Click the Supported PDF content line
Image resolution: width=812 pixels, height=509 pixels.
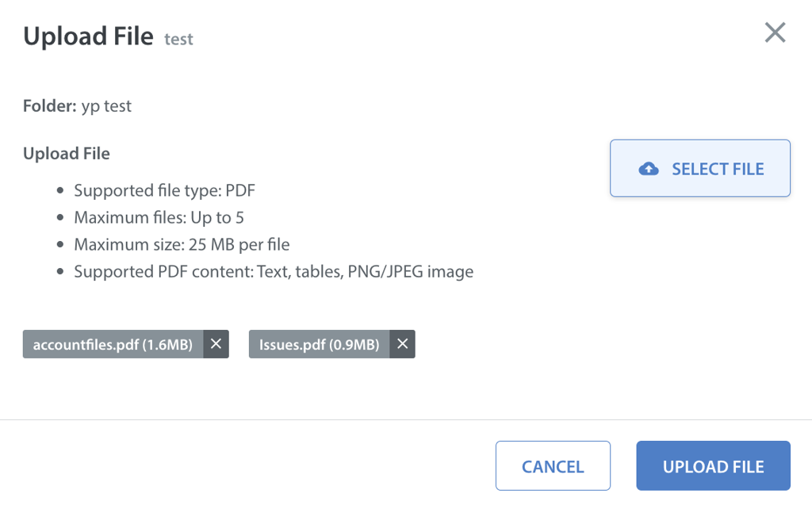tap(274, 271)
